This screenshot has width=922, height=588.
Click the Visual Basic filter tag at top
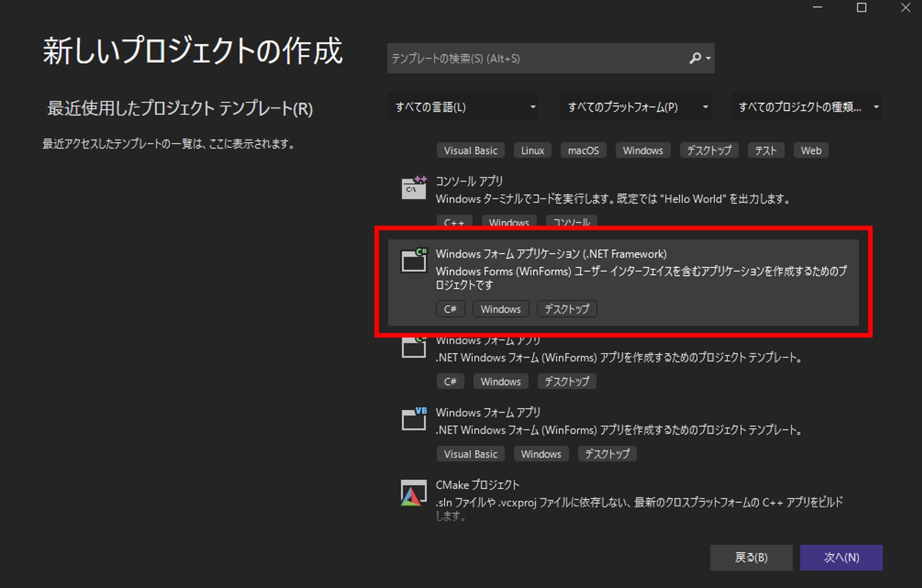[470, 150]
